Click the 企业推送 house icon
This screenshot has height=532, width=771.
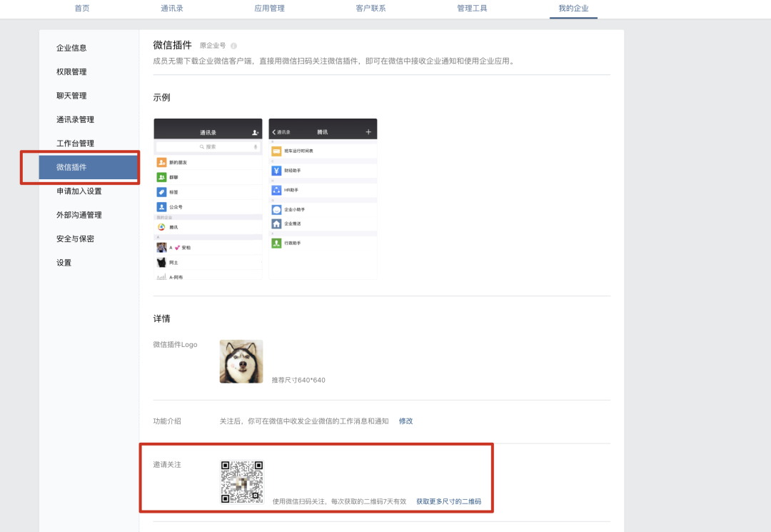pyautogui.click(x=276, y=224)
